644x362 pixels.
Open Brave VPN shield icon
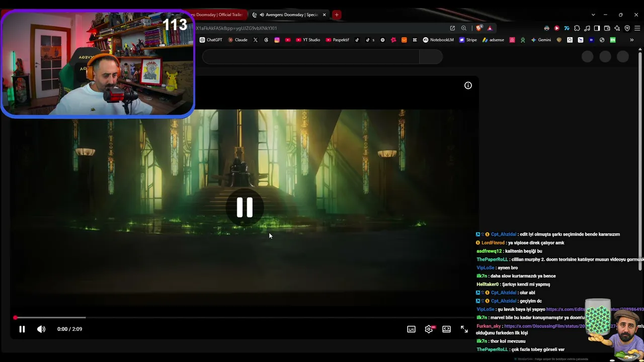click(627, 28)
